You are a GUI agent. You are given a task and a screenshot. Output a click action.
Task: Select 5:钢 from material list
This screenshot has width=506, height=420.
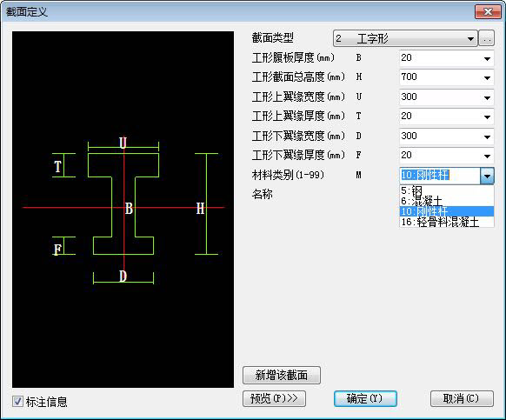(x=447, y=190)
